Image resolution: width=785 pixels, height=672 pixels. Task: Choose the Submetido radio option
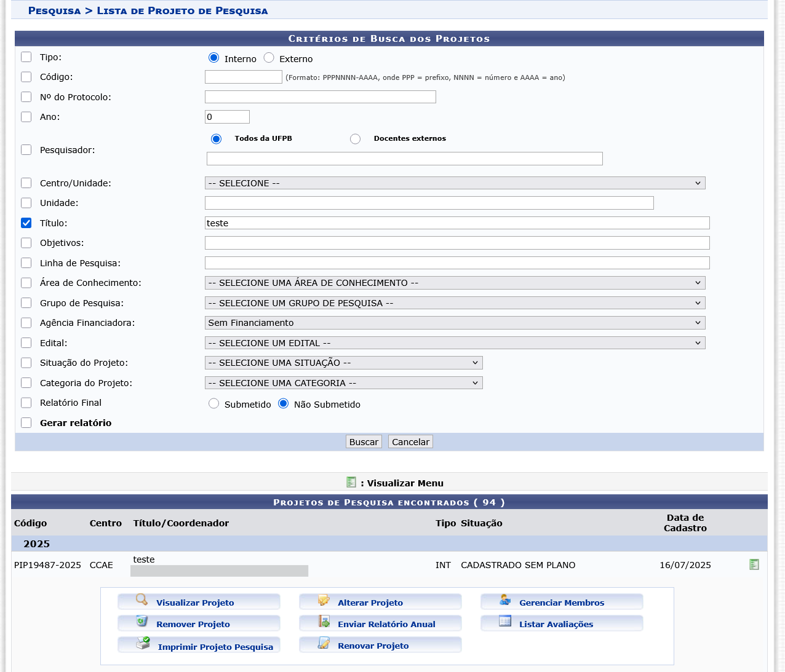(213, 404)
